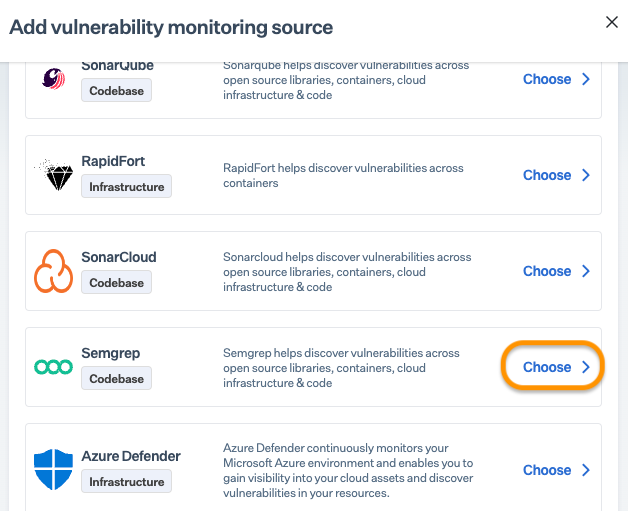Click the SonarCloud orange logo
The image size is (628, 511).
click(53, 271)
